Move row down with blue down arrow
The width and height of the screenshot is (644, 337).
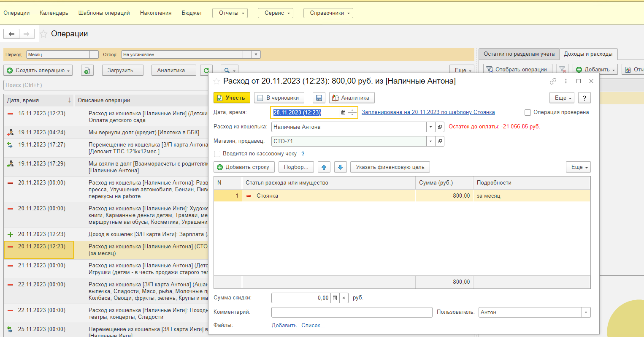click(x=341, y=167)
